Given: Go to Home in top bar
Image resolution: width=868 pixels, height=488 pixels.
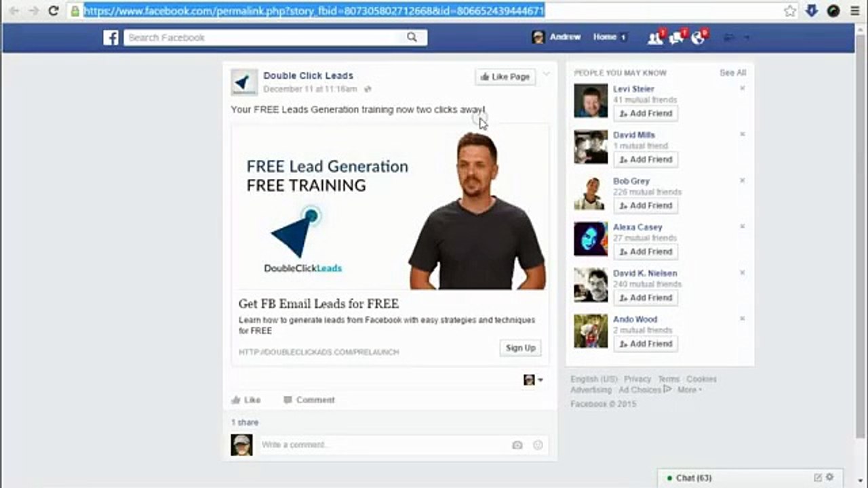Looking at the screenshot, I should tap(605, 37).
